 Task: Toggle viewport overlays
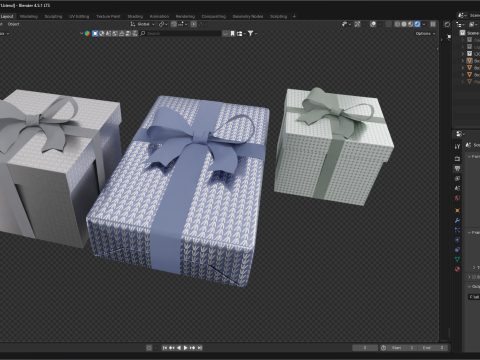(373, 24)
